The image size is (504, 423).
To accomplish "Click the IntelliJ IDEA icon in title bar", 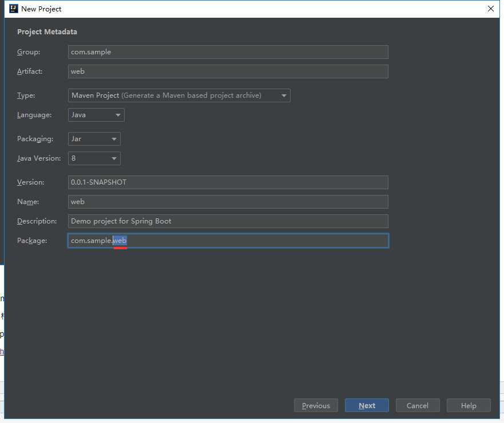I will click(14, 9).
